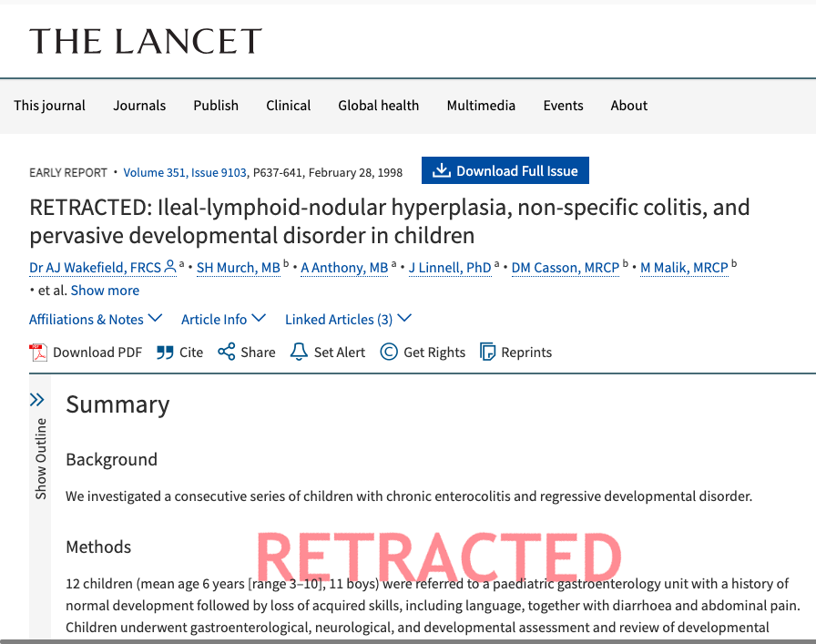Viewport: 816px width, 644px height.
Task: Click the Reprints icon
Action: click(488, 353)
